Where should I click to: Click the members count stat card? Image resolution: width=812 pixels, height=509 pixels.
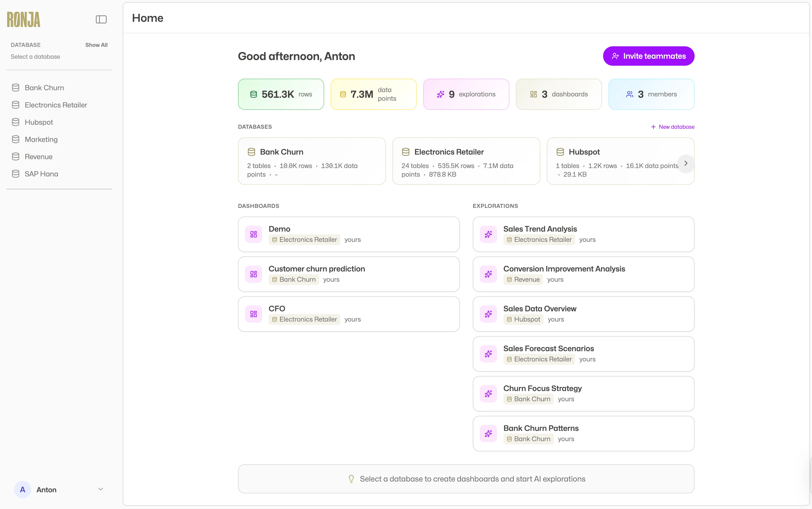pyautogui.click(x=651, y=94)
